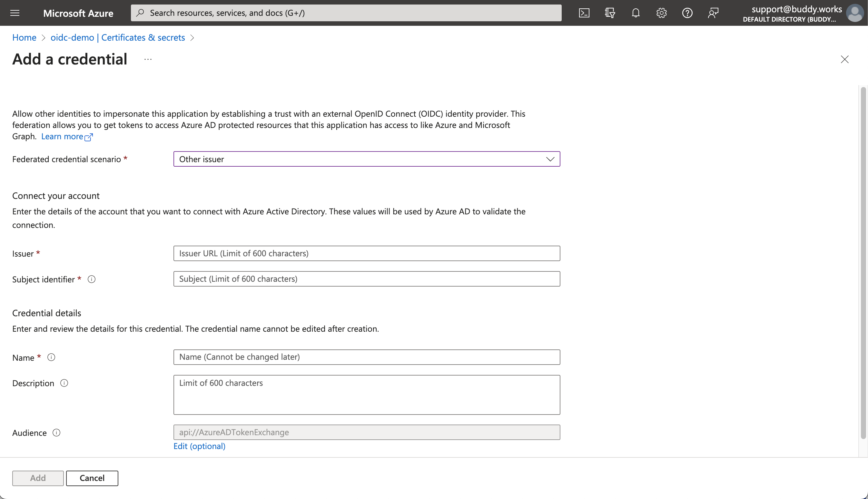Click the close X button on panel

tap(845, 59)
